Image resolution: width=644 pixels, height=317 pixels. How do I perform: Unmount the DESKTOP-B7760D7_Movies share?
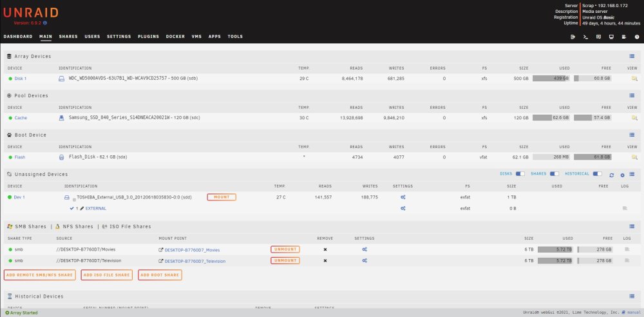(x=285, y=249)
